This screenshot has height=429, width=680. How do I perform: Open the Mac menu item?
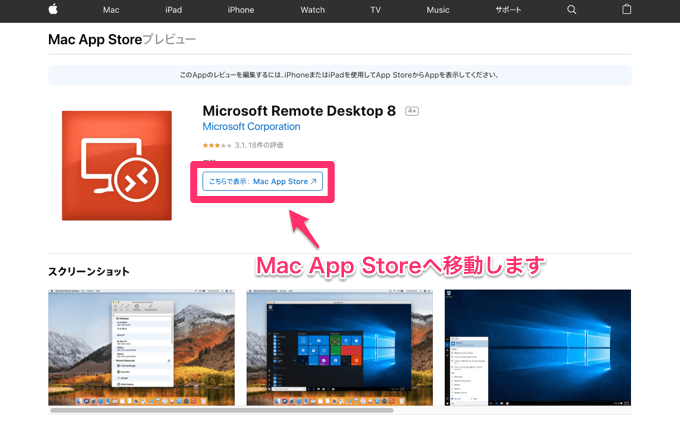[x=111, y=10]
